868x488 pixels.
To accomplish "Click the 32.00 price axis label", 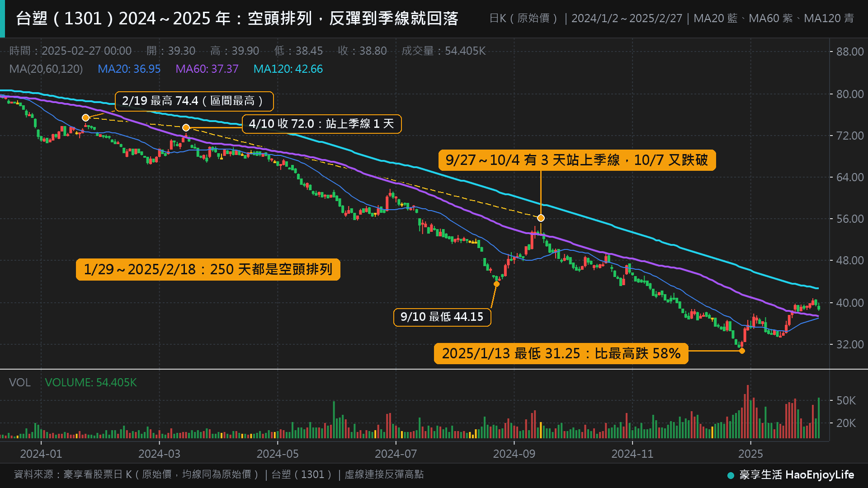I will click(850, 344).
